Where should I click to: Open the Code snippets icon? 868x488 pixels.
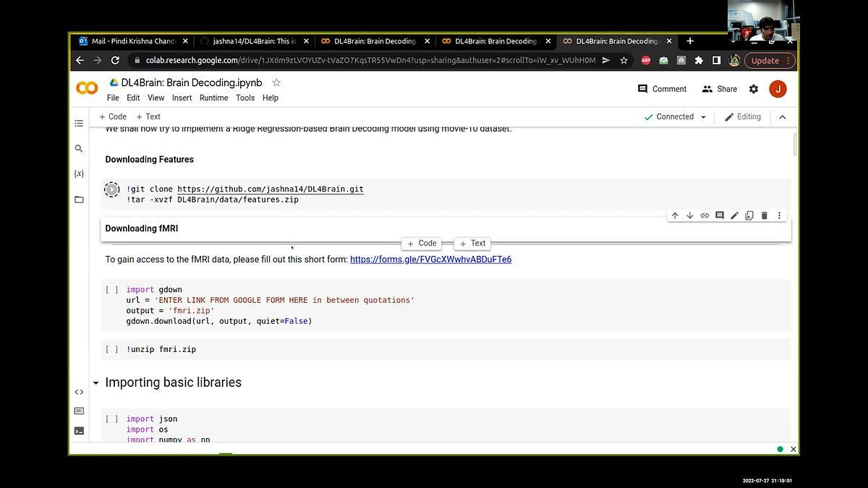pyautogui.click(x=79, y=392)
